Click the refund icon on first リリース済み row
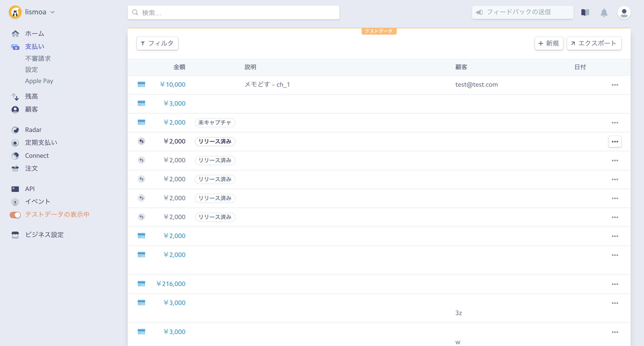The width and height of the screenshot is (644, 346). [x=141, y=141]
